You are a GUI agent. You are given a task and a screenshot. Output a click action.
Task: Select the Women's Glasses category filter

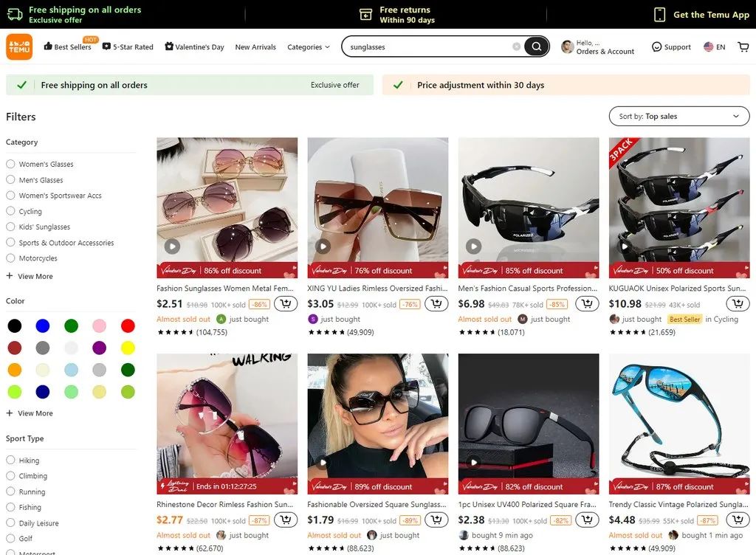pyautogui.click(x=10, y=164)
